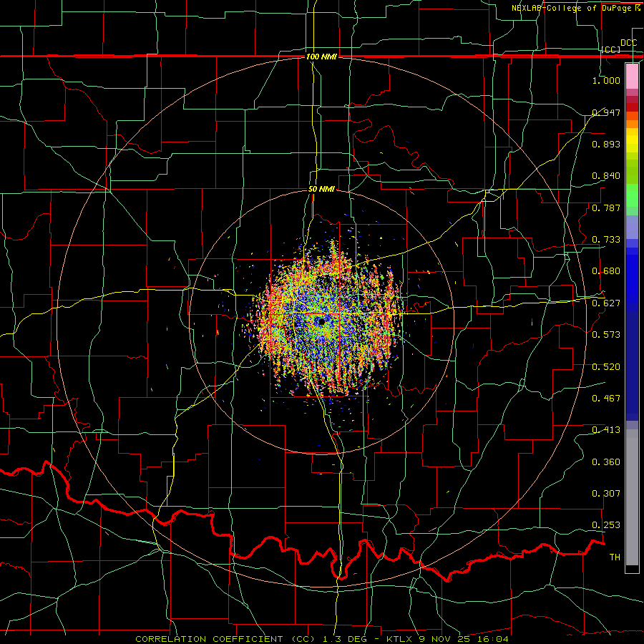Image resolution: width=644 pixels, height=644 pixels.
Task: Click the NEXLAB-College of DuPage label
Action: point(575,8)
